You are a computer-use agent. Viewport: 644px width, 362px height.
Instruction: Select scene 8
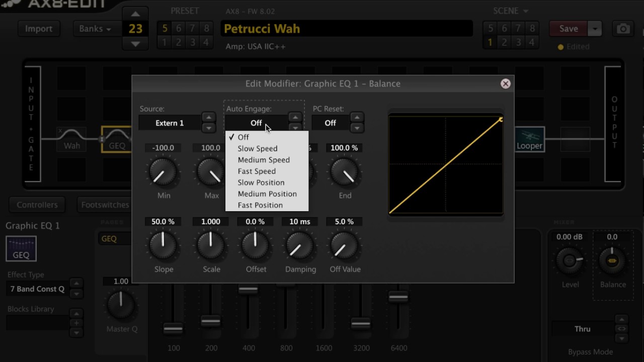point(531,29)
